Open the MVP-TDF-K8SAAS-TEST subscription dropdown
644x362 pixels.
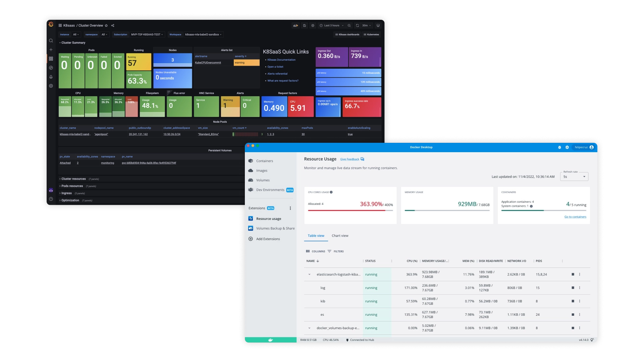pyautogui.click(x=147, y=35)
